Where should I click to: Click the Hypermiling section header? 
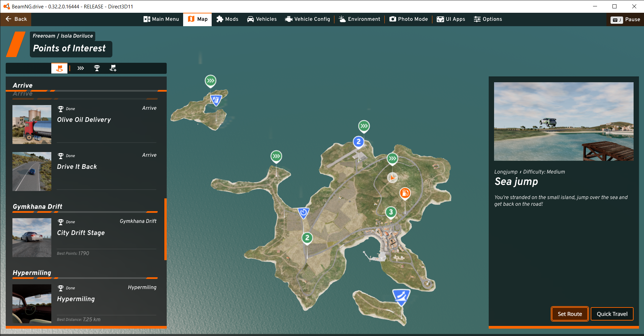[x=32, y=273]
